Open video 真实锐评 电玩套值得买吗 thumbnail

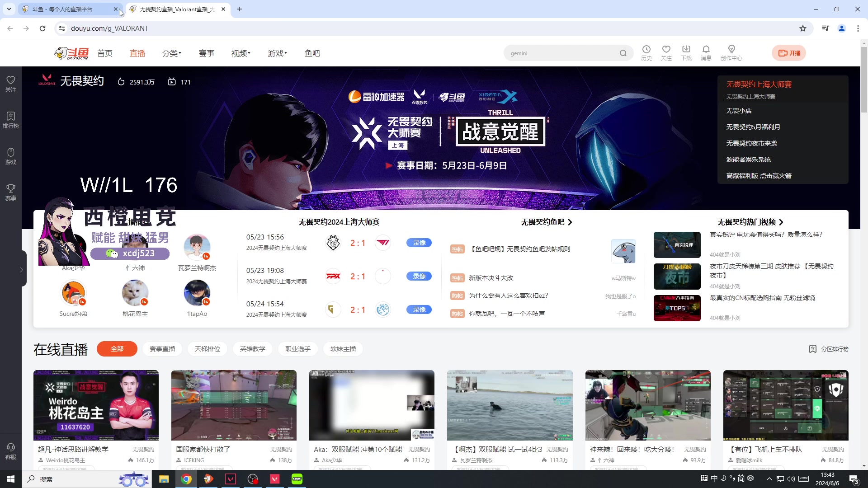pos(677,245)
